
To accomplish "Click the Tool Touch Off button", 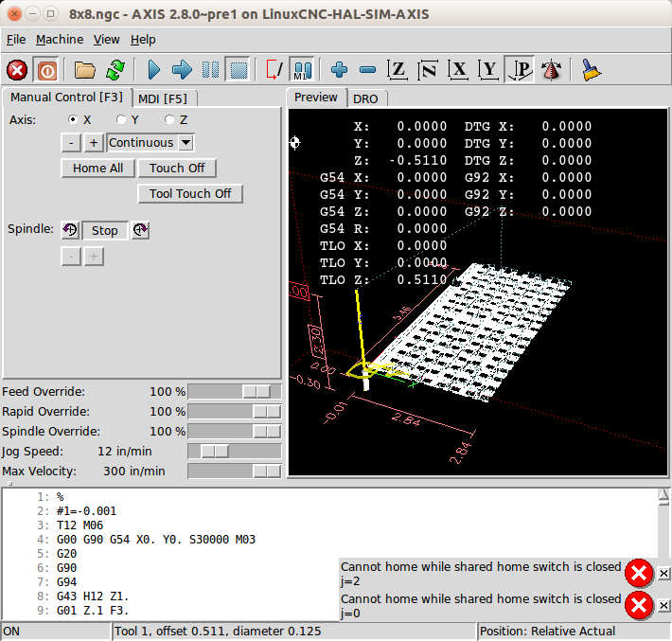I will coord(190,194).
